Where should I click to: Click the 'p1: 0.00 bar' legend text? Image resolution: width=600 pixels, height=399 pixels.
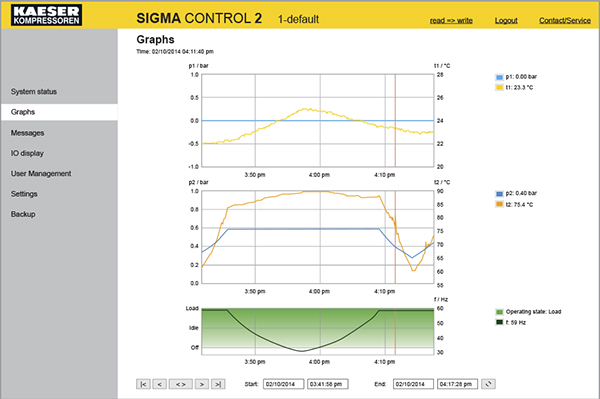pos(521,77)
